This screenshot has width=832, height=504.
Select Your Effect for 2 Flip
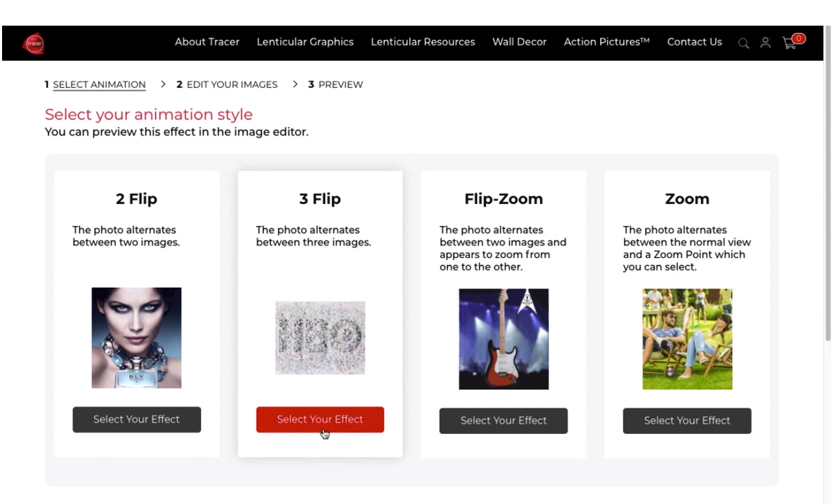tap(137, 419)
